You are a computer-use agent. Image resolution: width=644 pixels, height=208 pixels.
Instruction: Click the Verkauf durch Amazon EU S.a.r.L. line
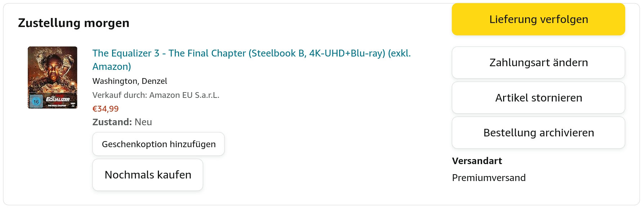(156, 95)
